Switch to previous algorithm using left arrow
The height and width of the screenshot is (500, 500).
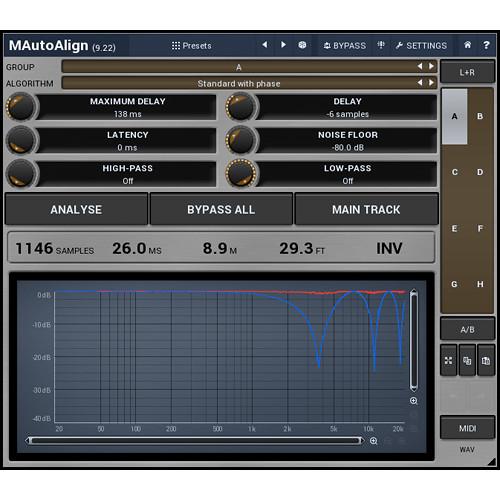coord(420,82)
